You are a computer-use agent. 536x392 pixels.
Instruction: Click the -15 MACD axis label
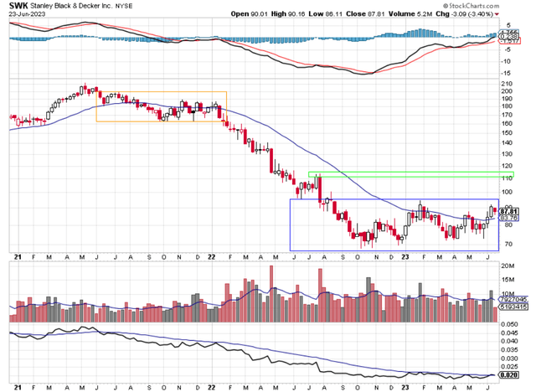click(x=507, y=74)
